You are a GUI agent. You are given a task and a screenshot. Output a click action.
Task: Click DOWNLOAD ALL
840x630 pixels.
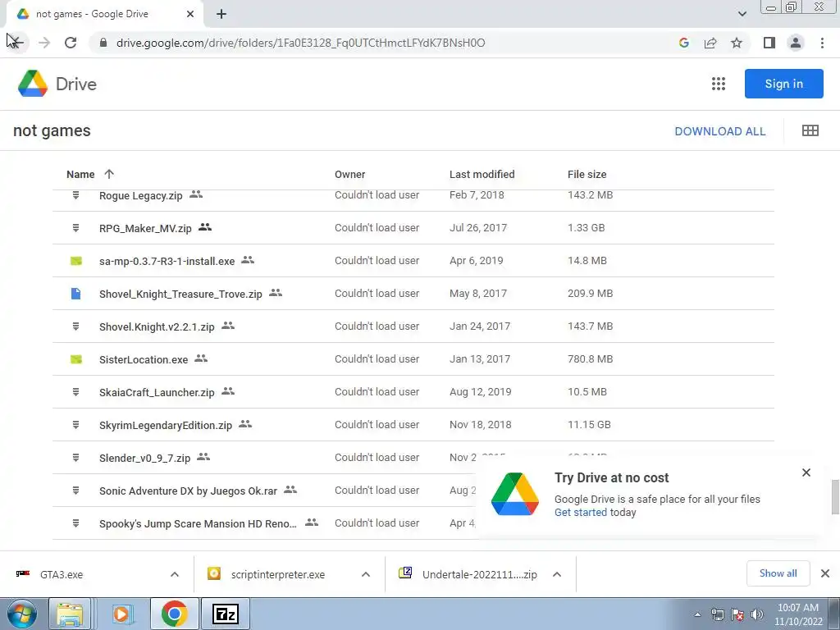pyautogui.click(x=720, y=131)
